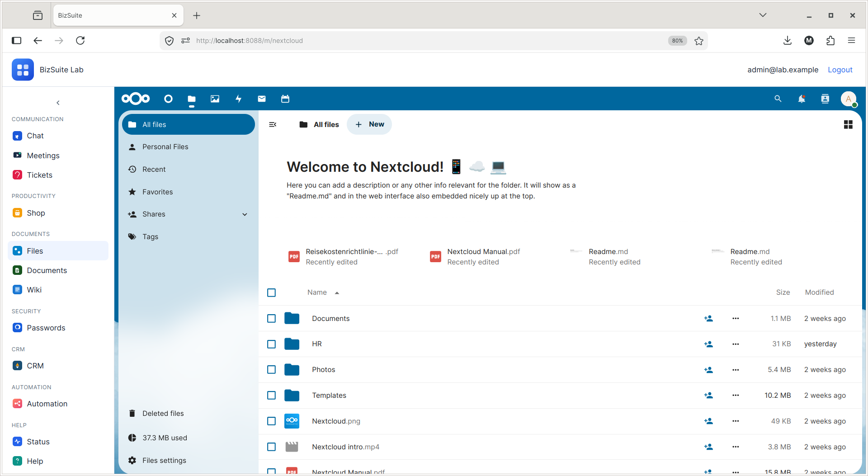The height and width of the screenshot is (476, 868).
Task: Open the Photos app icon
Action: (x=215, y=99)
